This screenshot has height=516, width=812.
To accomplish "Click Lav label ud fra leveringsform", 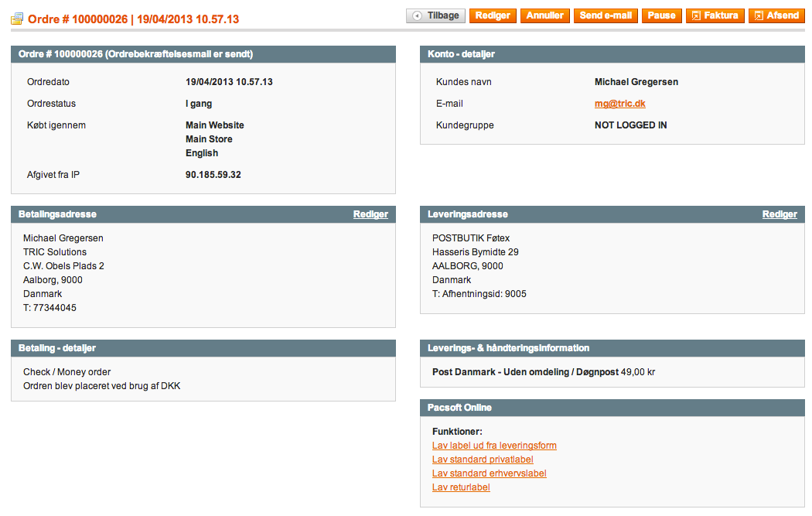I will click(x=494, y=446).
